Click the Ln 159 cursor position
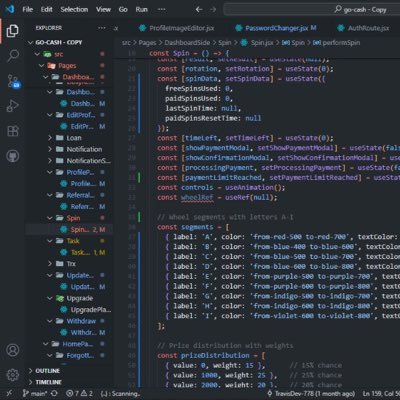 click(x=381, y=394)
